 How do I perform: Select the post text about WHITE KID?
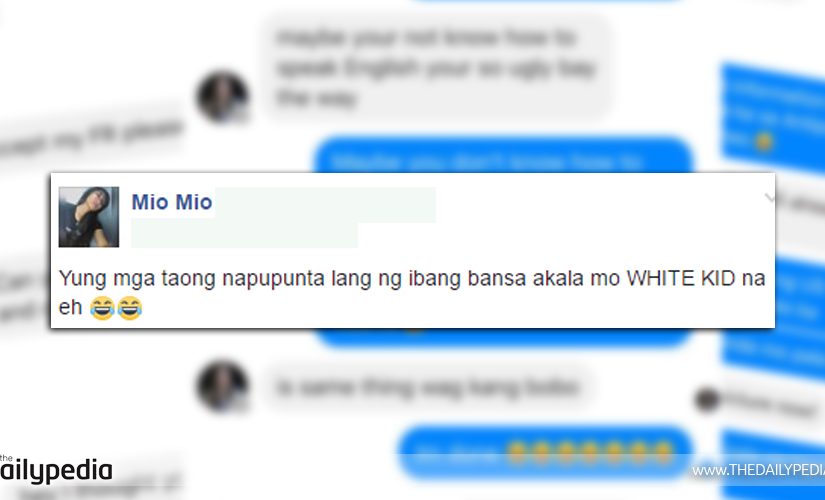coord(411,293)
